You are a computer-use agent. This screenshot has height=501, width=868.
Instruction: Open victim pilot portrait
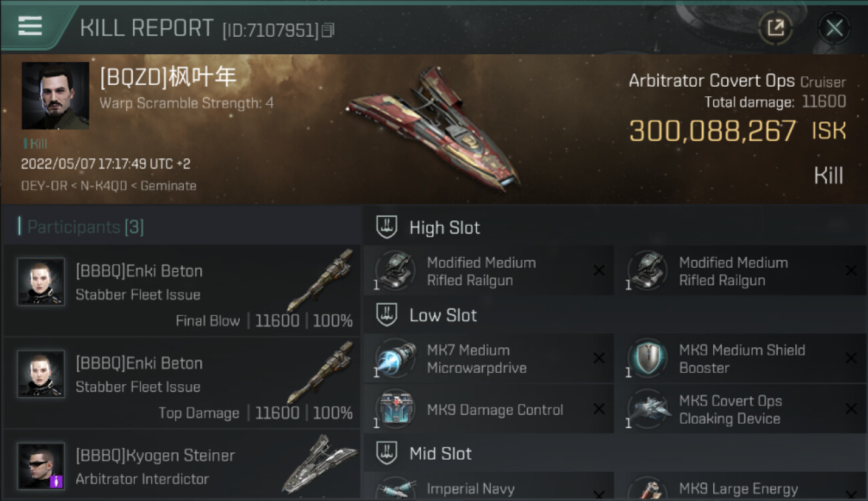55,96
